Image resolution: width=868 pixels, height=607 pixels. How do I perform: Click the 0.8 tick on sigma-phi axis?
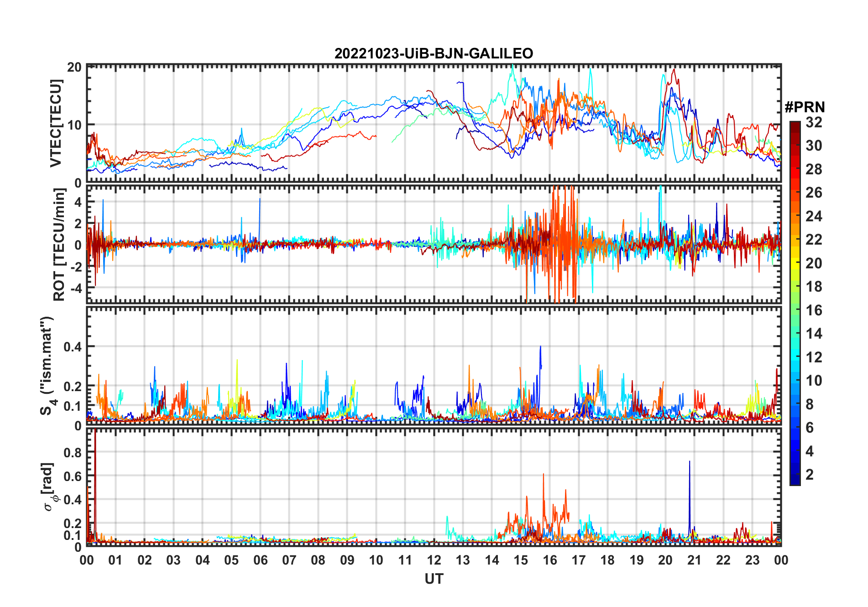pyautogui.click(x=73, y=452)
